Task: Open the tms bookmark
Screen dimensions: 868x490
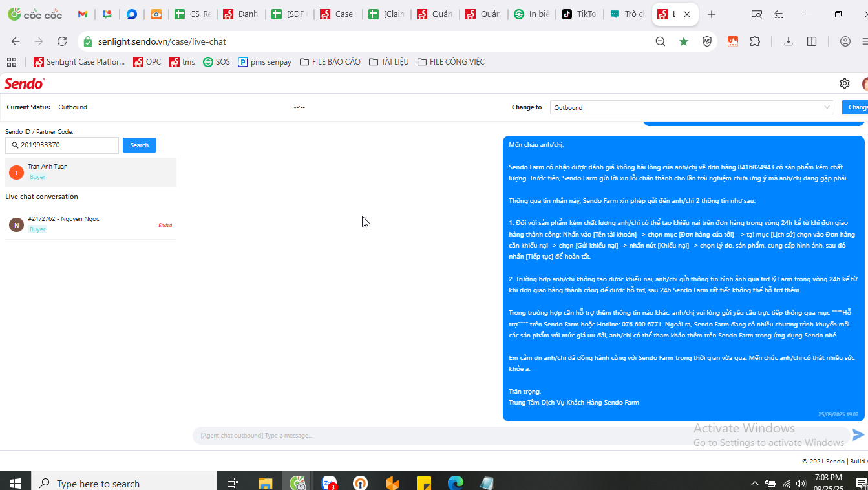Action: [x=182, y=62]
